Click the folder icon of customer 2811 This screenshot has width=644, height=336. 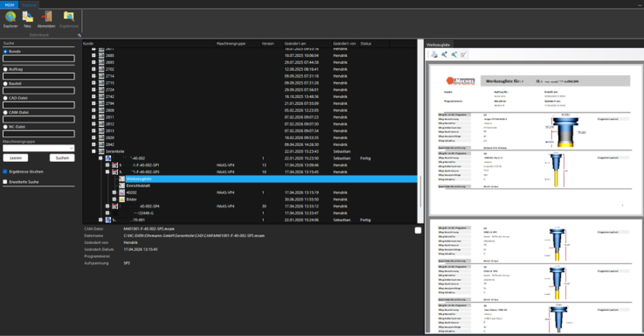pos(101,117)
